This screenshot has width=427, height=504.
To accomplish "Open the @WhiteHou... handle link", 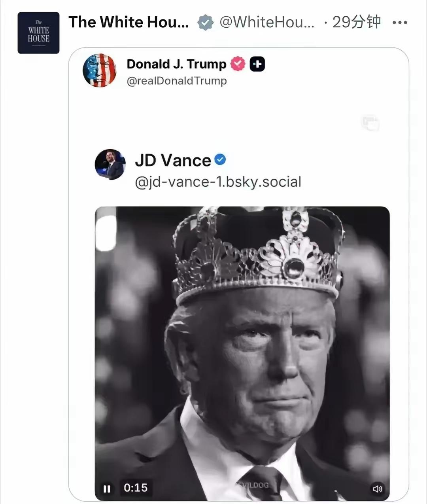I will (x=267, y=22).
